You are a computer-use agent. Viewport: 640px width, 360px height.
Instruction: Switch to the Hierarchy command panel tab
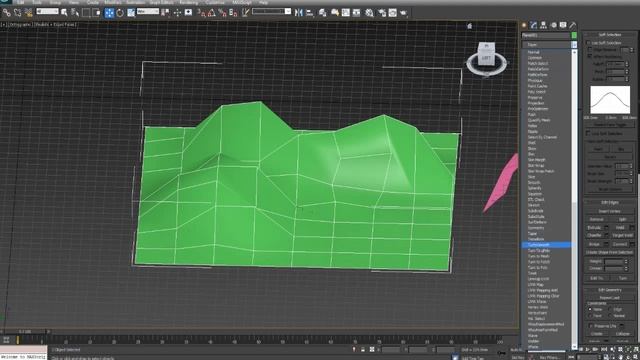[544, 25]
